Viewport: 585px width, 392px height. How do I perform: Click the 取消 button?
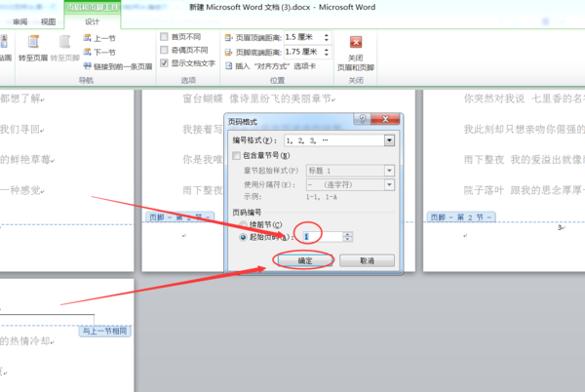pyautogui.click(x=367, y=260)
